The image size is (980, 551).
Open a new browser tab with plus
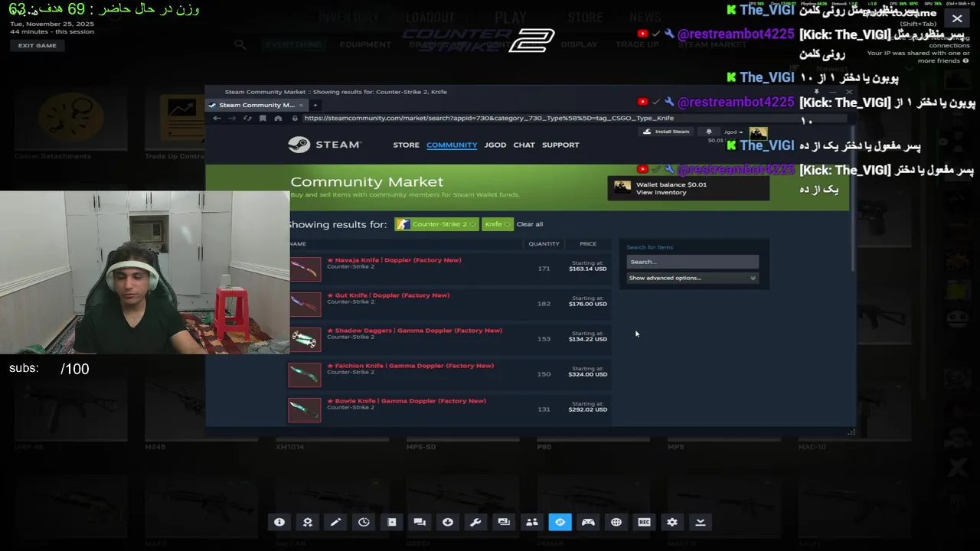click(x=315, y=105)
